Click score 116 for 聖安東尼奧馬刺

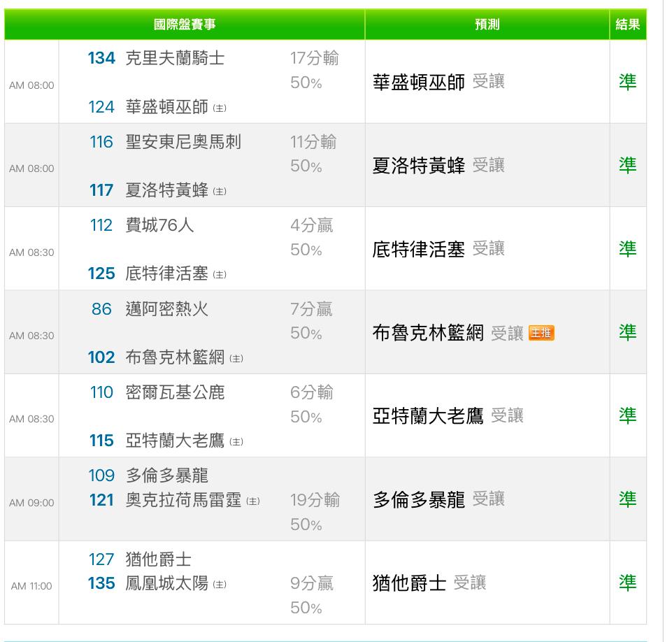[x=101, y=142]
